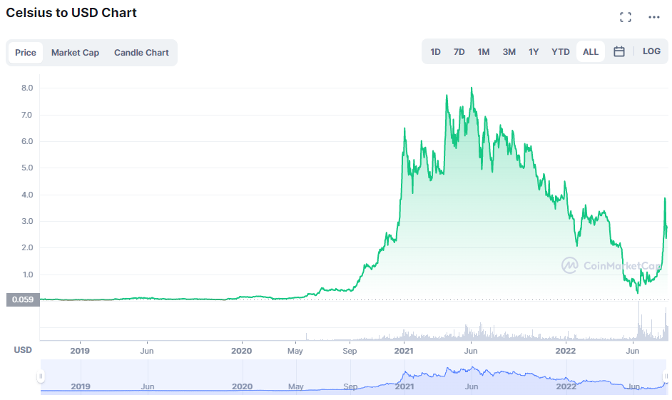This screenshot has height=400, width=672.
Task: Click the price peak near June 2021
Action: point(472,88)
